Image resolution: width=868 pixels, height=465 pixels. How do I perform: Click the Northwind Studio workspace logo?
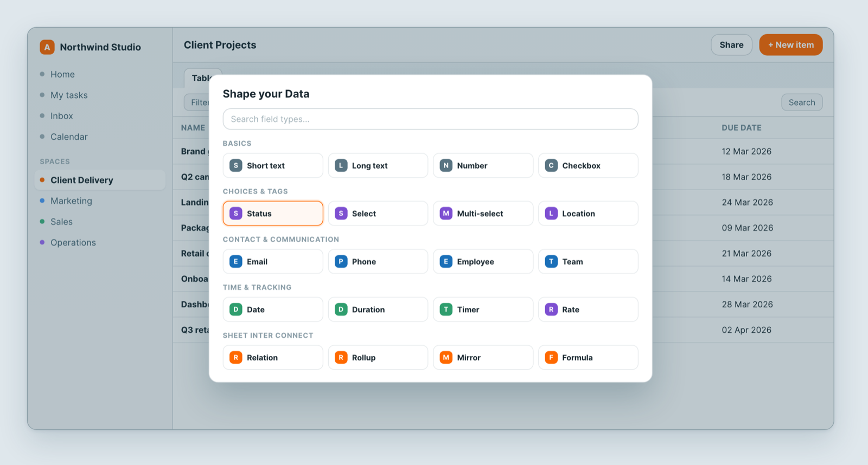pos(47,47)
